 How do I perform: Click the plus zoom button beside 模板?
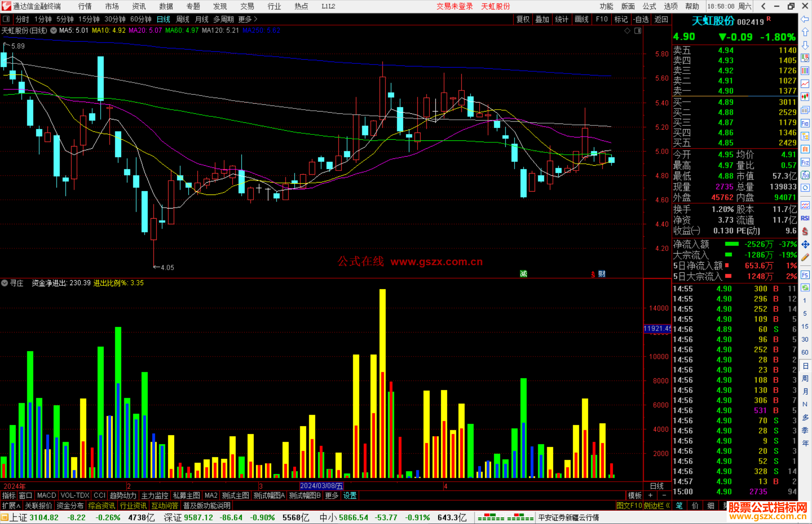point(650,495)
